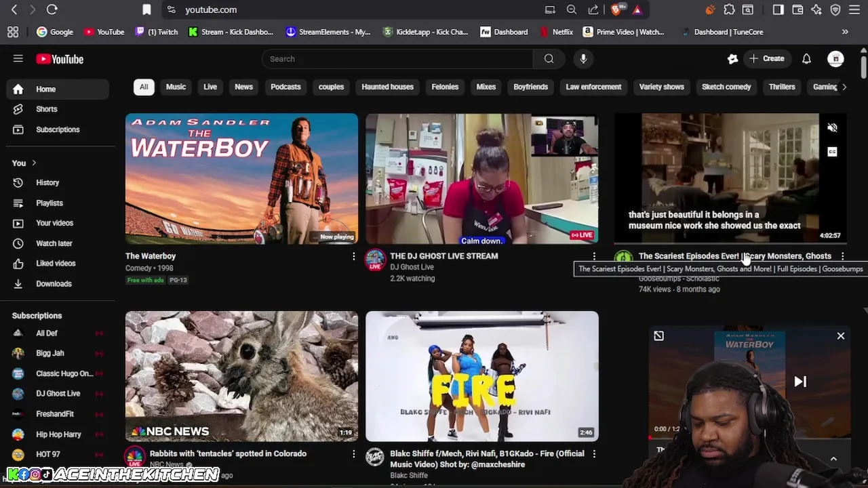This screenshot has height=488, width=868.
Task: Click the Goosebumps preview progress bar
Action: tap(730, 242)
